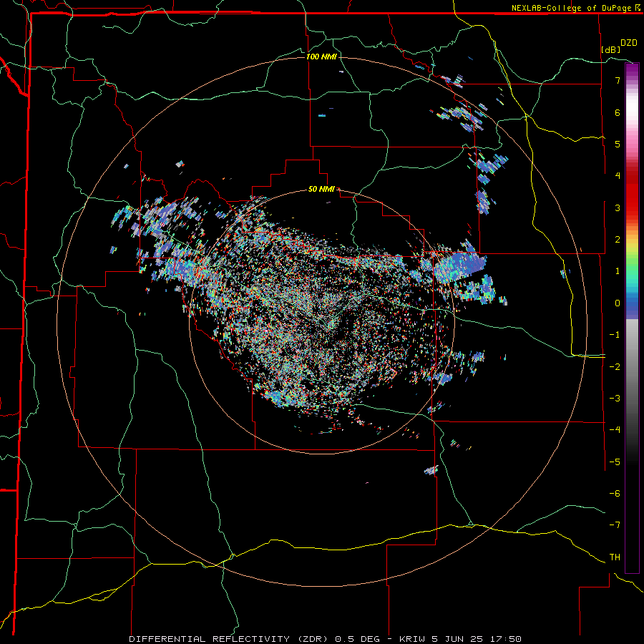Click the 4 tick label on the color scale
This screenshot has width=644, height=644.
618,176
